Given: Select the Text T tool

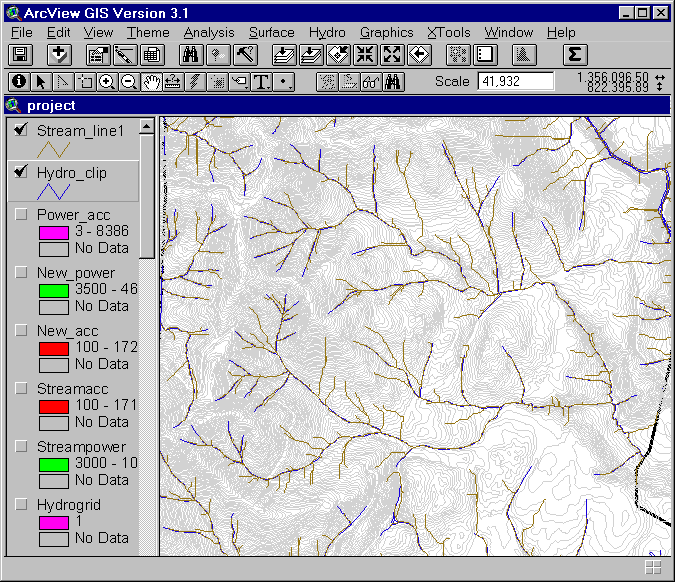Looking at the screenshot, I should [x=261, y=81].
